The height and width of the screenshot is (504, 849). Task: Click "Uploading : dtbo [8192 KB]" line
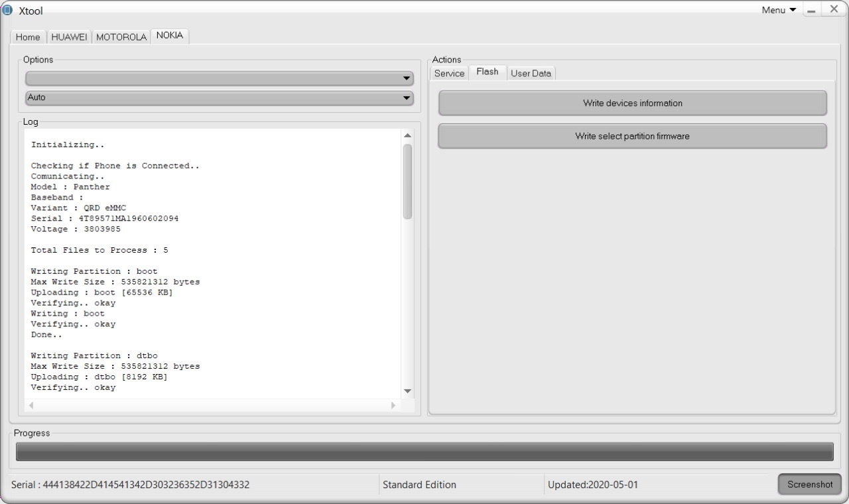(99, 377)
